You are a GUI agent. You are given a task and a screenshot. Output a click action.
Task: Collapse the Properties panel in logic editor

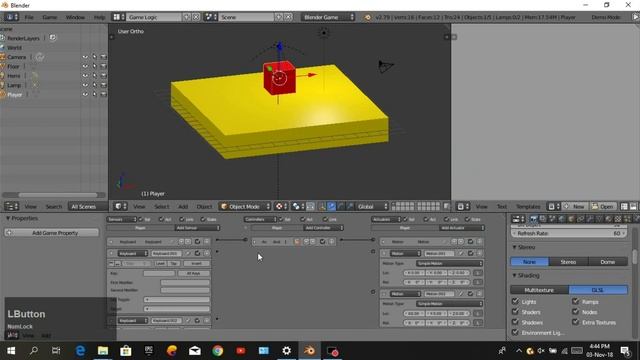pyautogui.click(x=22, y=218)
